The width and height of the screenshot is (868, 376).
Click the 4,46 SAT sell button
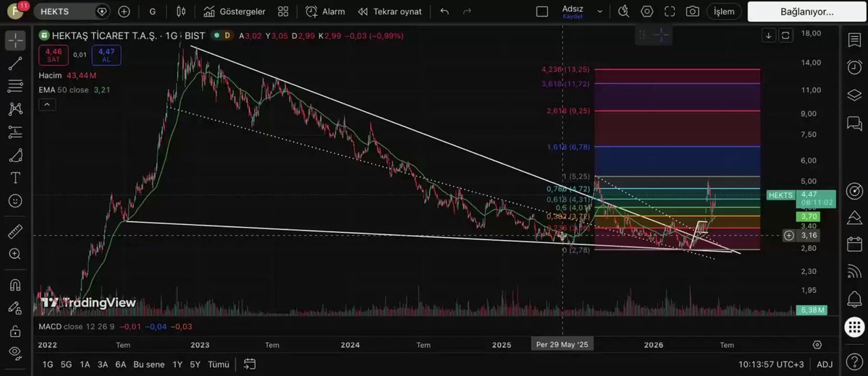[54, 55]
